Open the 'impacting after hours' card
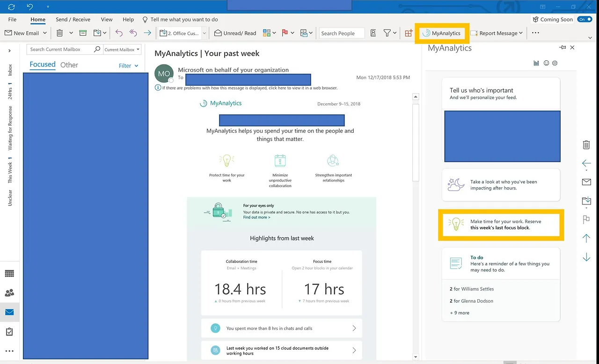The image size is (599, 364). click(501, 185)
